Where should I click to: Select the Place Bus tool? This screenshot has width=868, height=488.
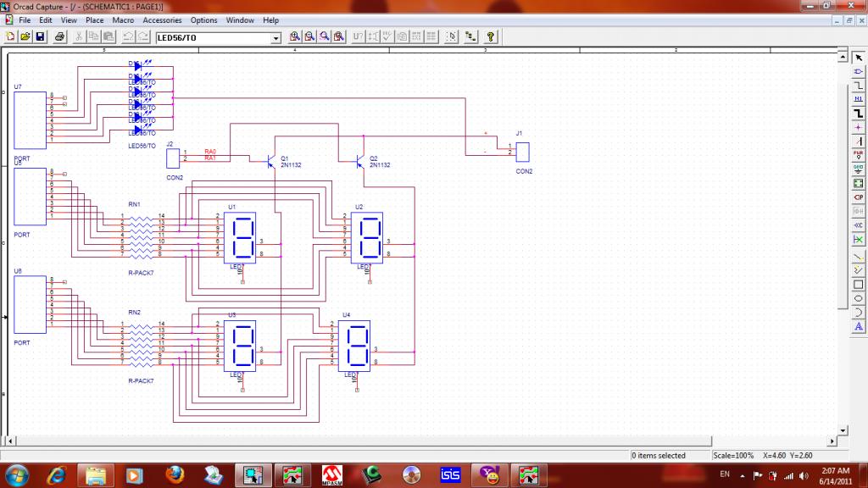pos(858,113)
